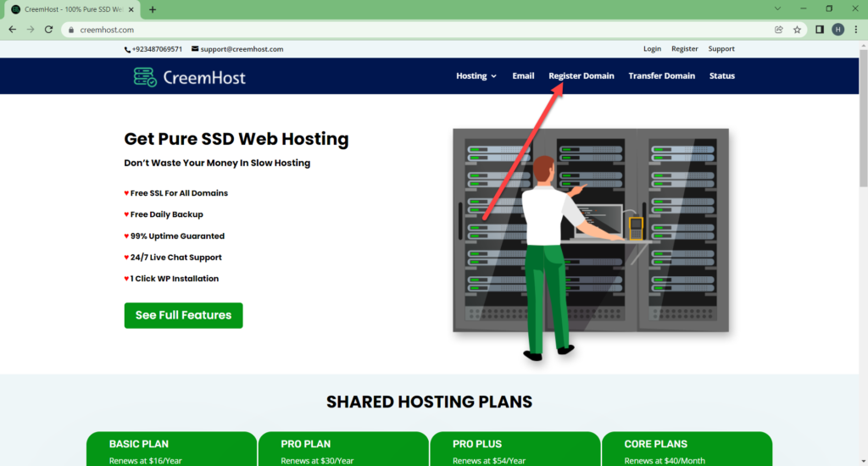Click "Free Daily Backup" text

167,214
